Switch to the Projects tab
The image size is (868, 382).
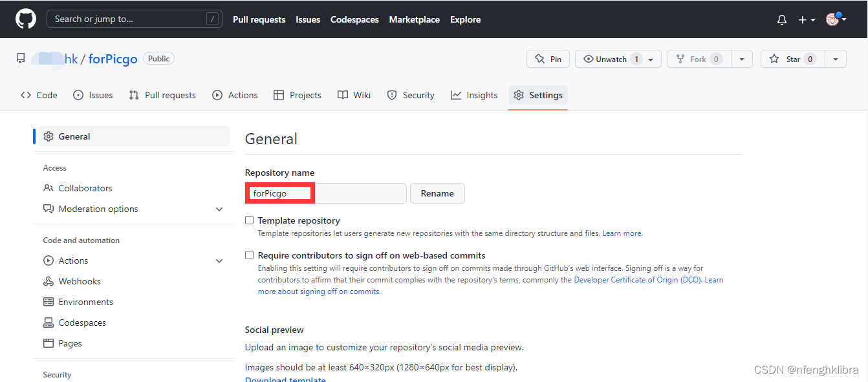coord(298,95)
